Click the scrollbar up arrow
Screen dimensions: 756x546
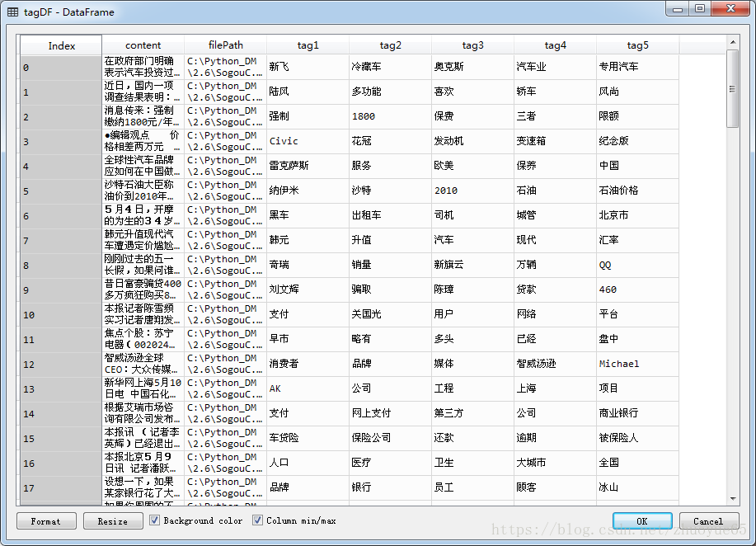pos(733,42)
